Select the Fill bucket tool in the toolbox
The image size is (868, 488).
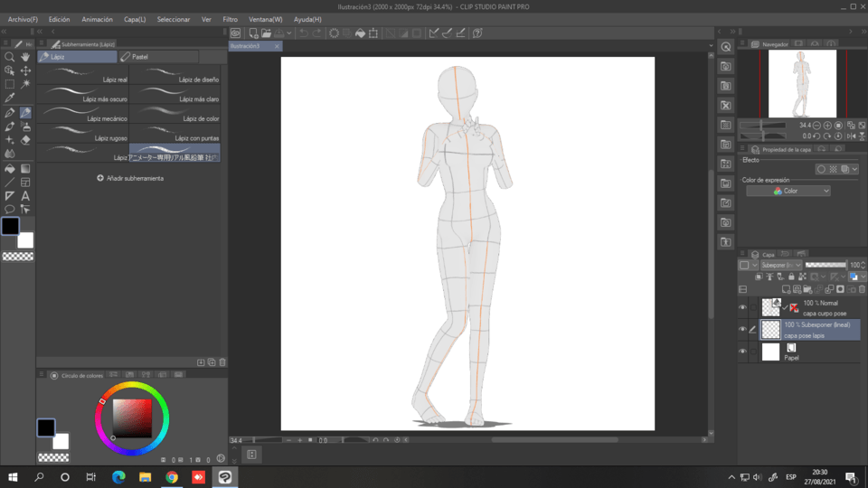pyautogui.click(x=9, y=169)
